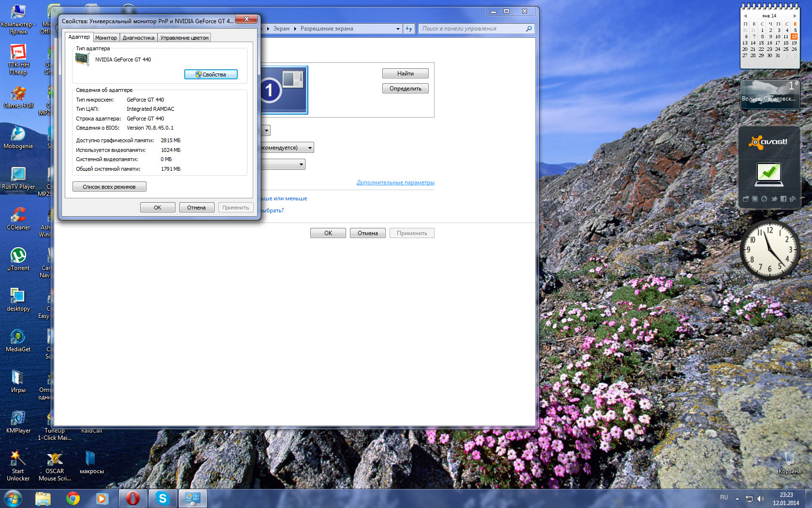Screen dimensions: 812x508
Task: Click Экран breadcrumb in address bar
Action: [281, 29]
